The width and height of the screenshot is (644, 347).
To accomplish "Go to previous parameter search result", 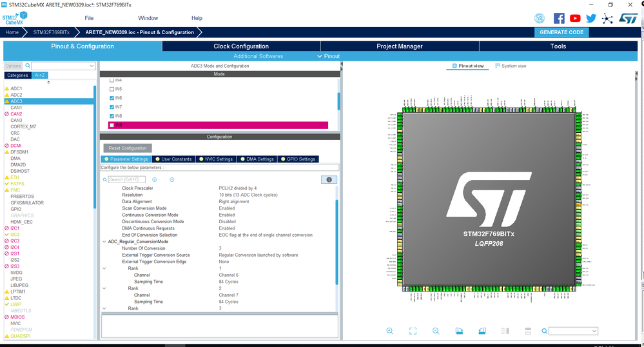I will 155,180.
